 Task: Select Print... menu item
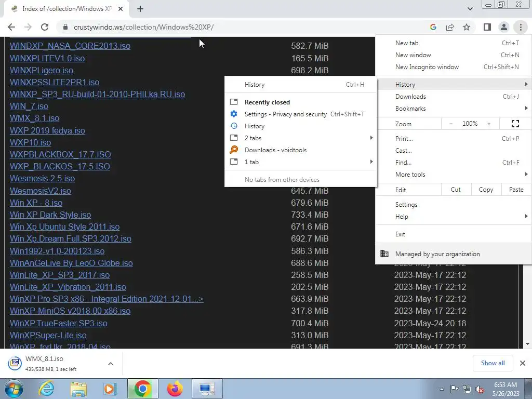tap(453, 138)
